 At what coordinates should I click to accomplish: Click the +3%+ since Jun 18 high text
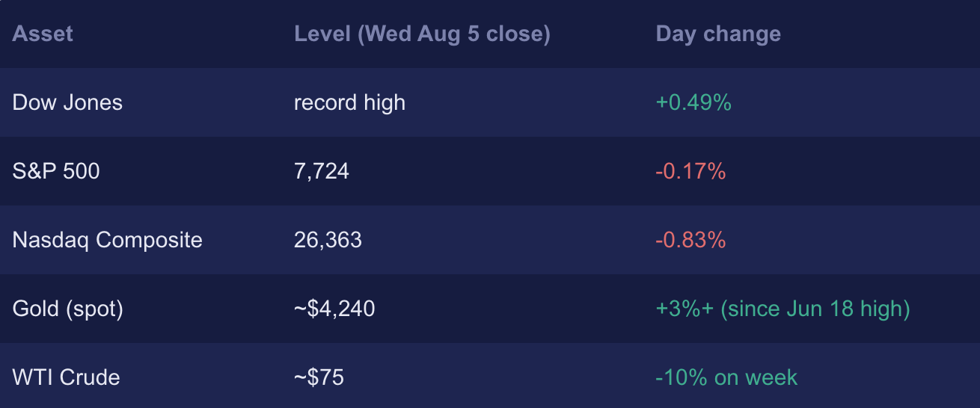click(783, 309)
